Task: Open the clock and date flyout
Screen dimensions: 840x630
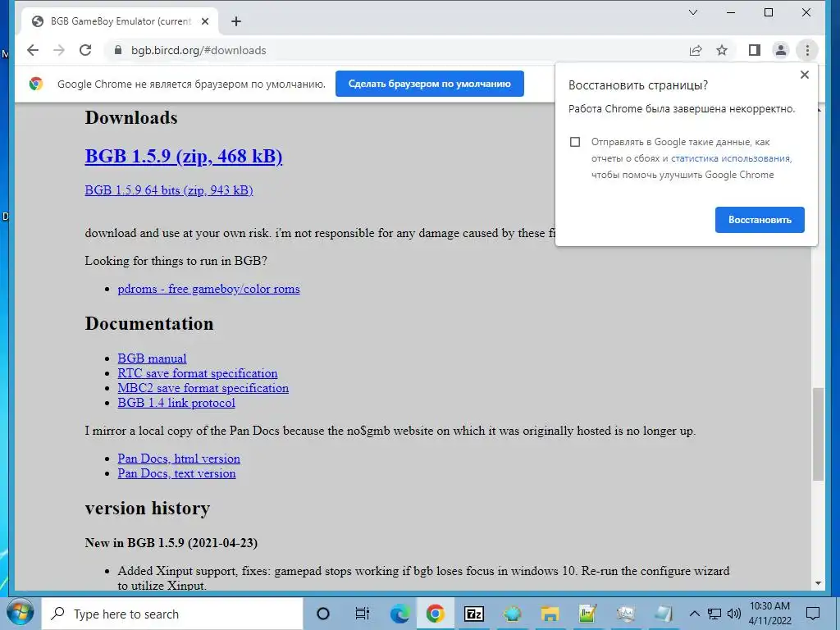Action: point(769,614)
